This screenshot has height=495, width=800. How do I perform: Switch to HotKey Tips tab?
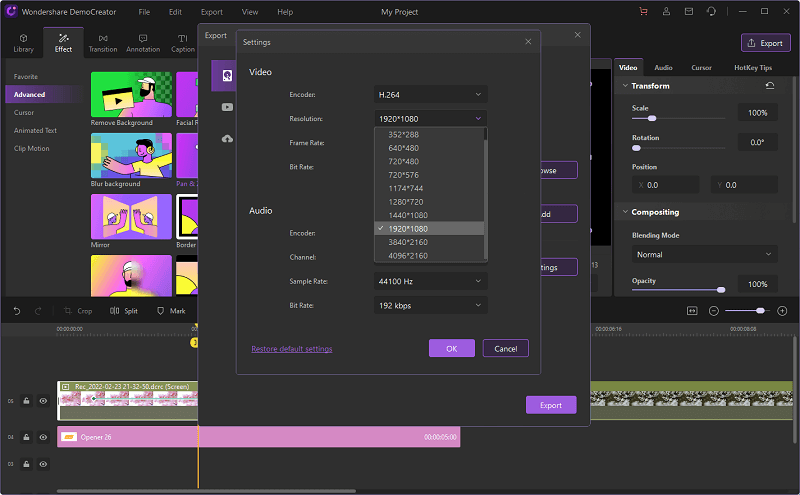pyautogui.click(x=753, y=67)
